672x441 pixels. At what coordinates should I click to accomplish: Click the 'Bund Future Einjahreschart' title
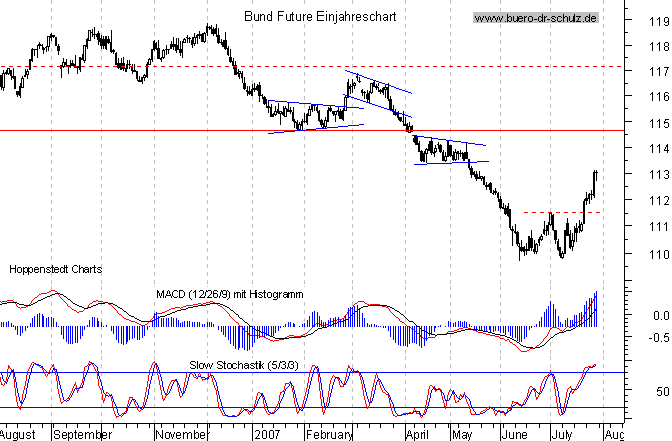click(x=320, y=17)
